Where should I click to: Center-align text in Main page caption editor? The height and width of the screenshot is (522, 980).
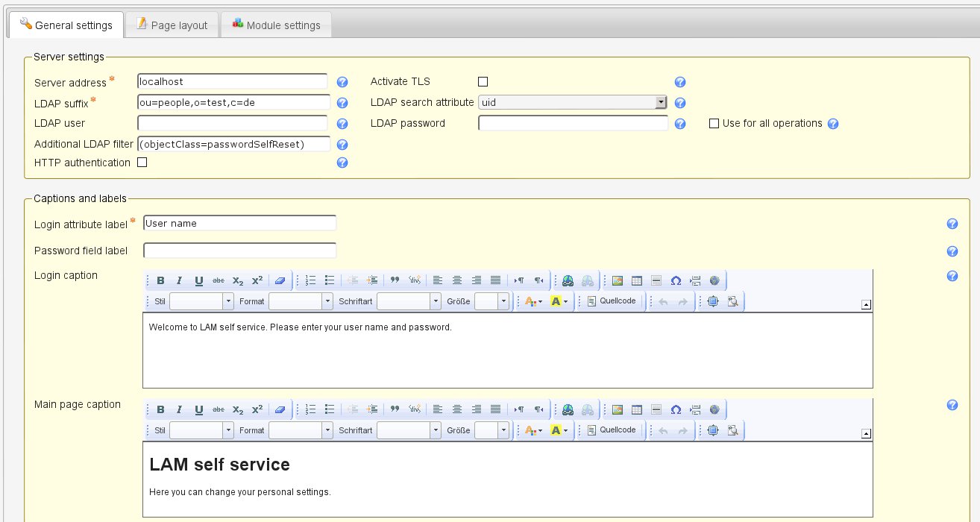[456, 409]
